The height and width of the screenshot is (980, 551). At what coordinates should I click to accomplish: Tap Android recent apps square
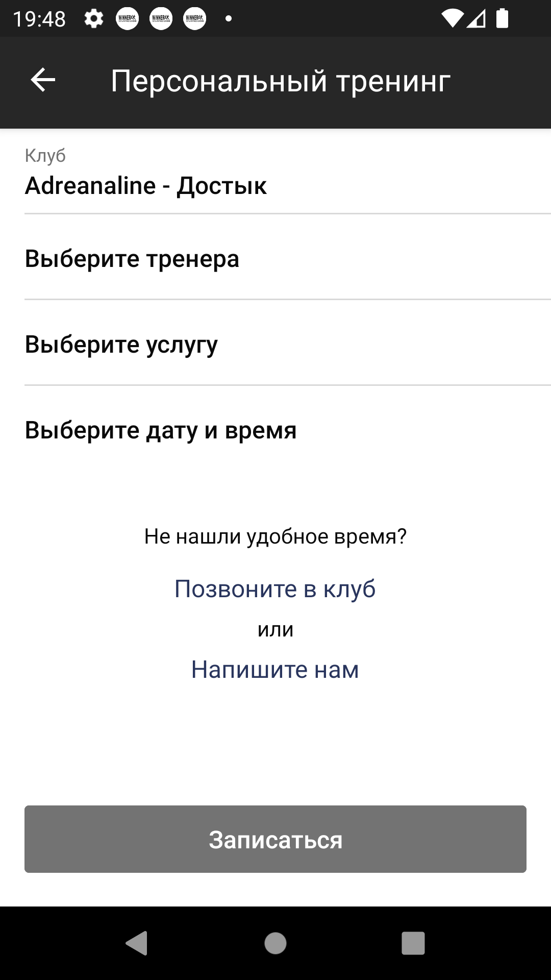413,943
